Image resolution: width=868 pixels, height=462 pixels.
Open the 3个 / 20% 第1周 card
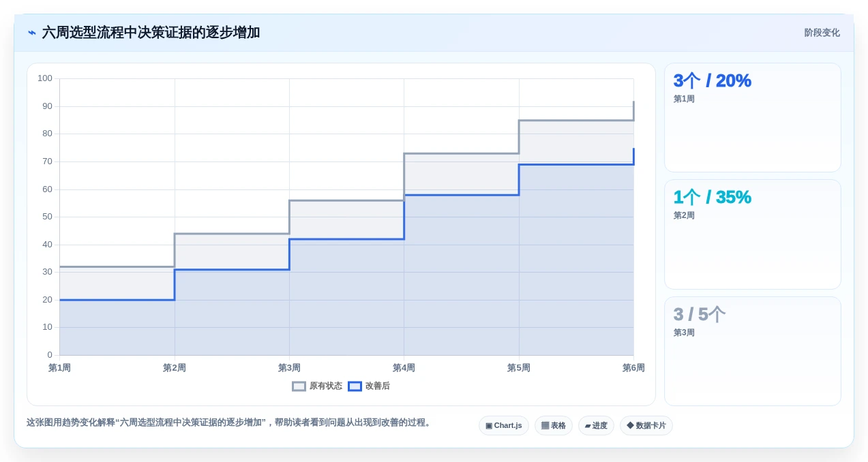click(x=753, y=118)
